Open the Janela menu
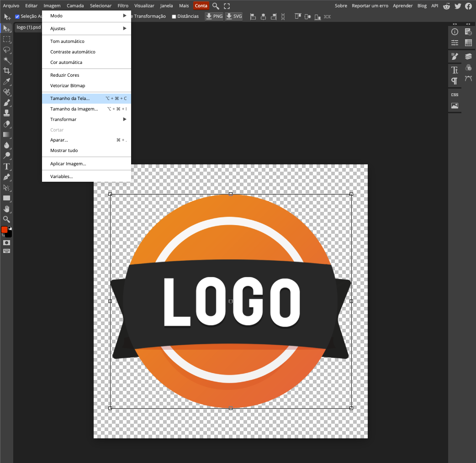The image size is (476, 463). [166, 5]
